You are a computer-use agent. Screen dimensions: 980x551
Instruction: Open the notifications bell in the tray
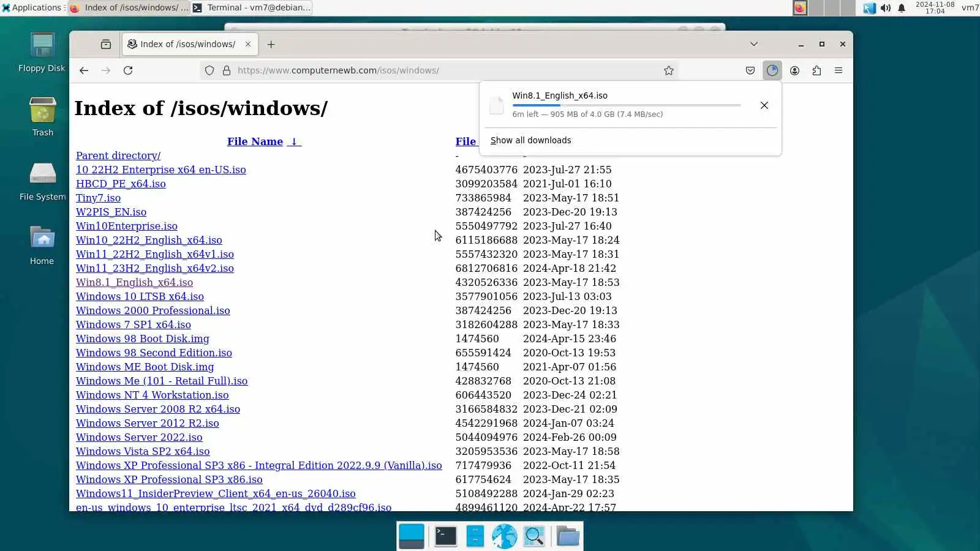[902, 8]
